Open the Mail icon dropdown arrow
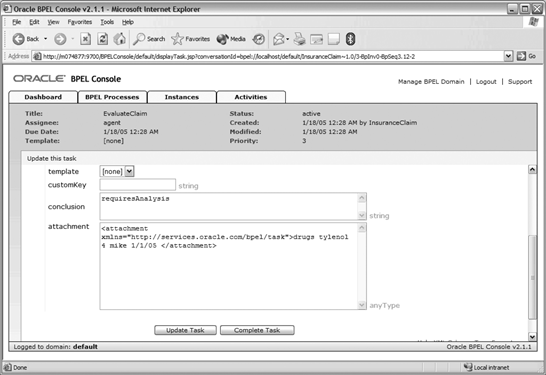The width and height of the screenshot is (546, 375). pos(288,39)
